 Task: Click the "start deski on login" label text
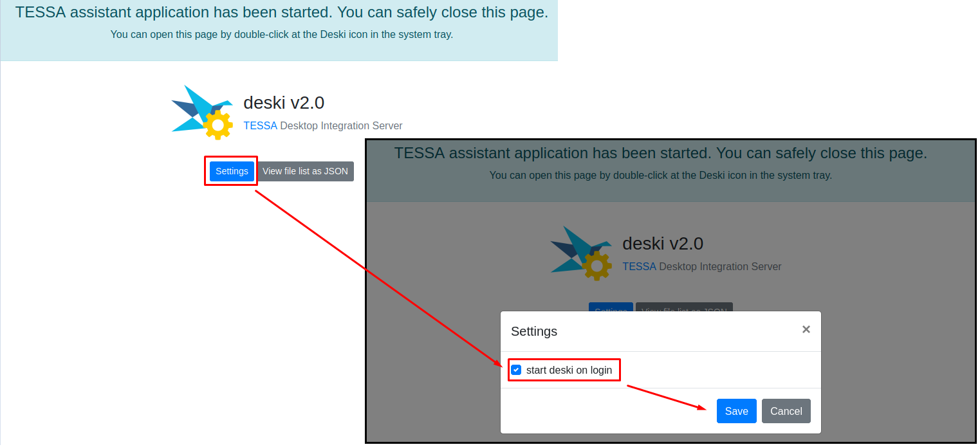[x=569, y=370]
